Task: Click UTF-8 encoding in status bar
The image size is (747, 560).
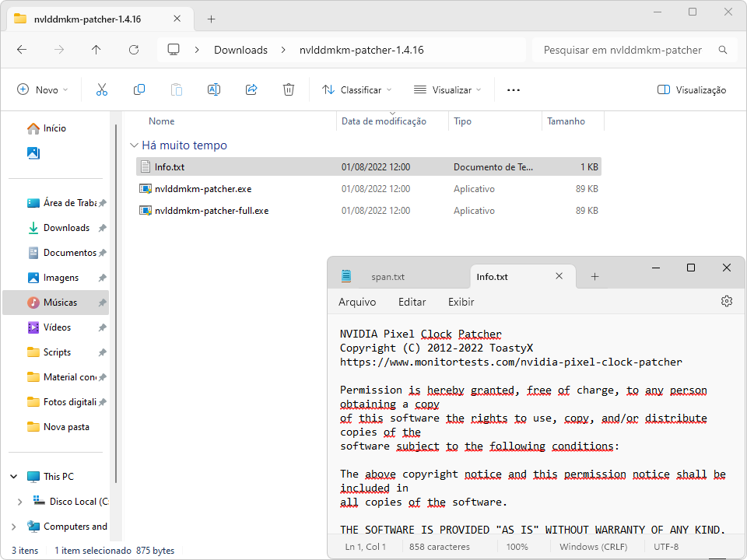Action: click(666, 547)
